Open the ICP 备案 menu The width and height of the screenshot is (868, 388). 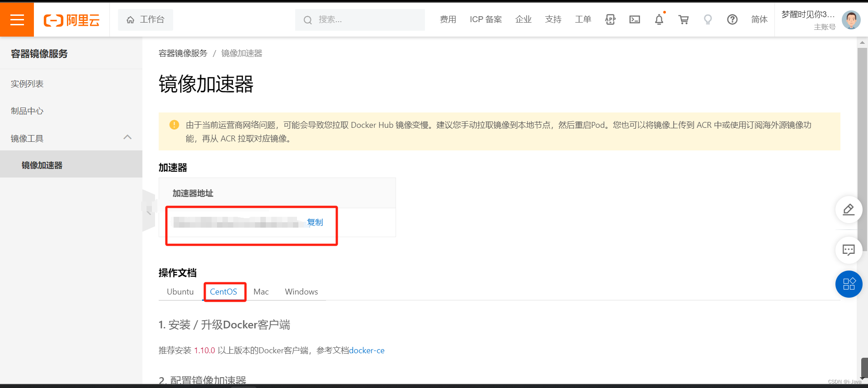486,19
